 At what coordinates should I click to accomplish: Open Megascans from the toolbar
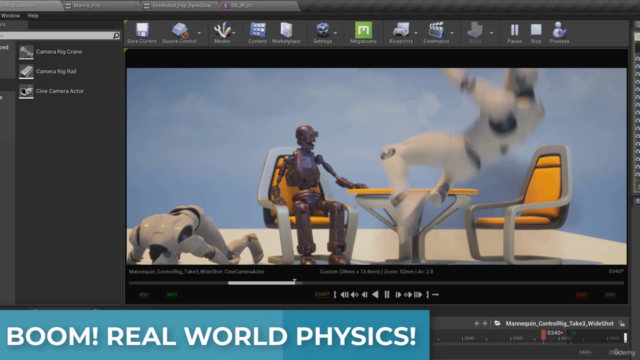click(x=363, y=33)
